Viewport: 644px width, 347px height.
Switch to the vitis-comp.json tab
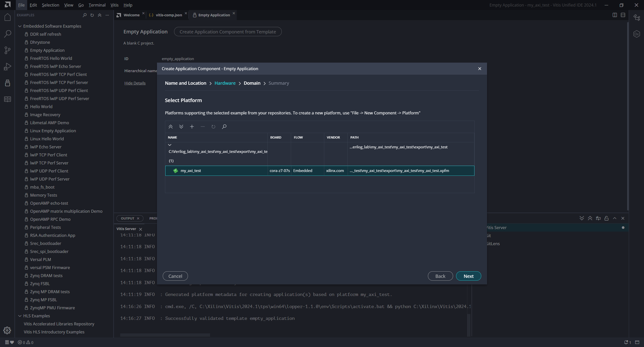[169, 15]
